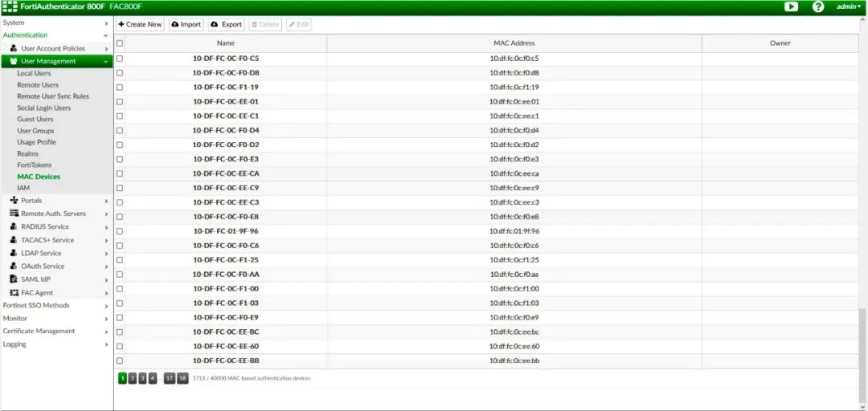Open User Groups page
The image size is (868, 411).
click(35, 131)
